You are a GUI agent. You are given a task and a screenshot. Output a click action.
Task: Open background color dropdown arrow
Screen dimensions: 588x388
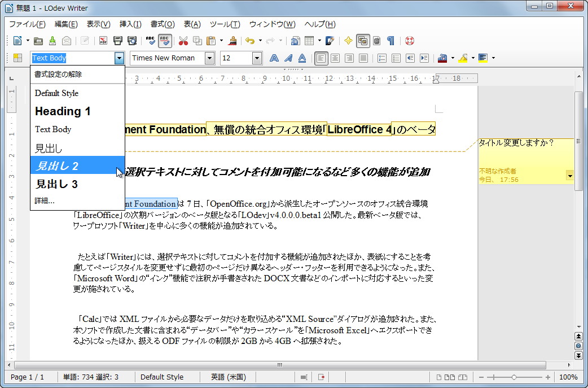tap(493, 58)
